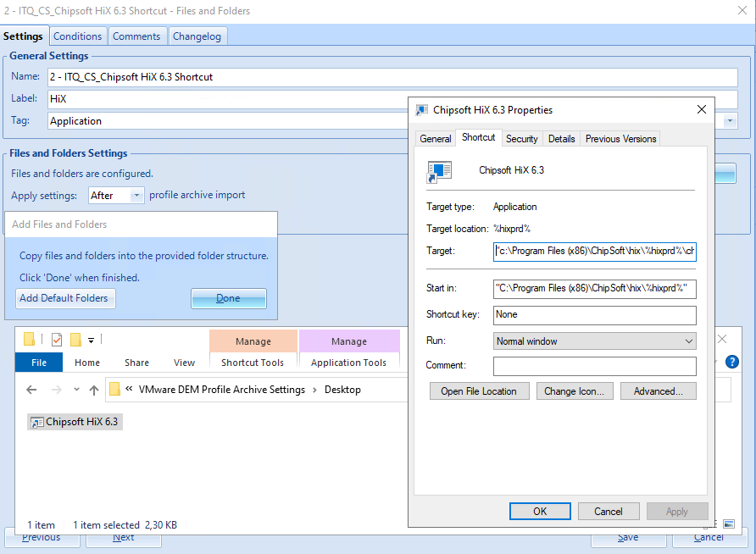Click the Change Icon... button
The image size is (756, 554).
tap(574, 391)
